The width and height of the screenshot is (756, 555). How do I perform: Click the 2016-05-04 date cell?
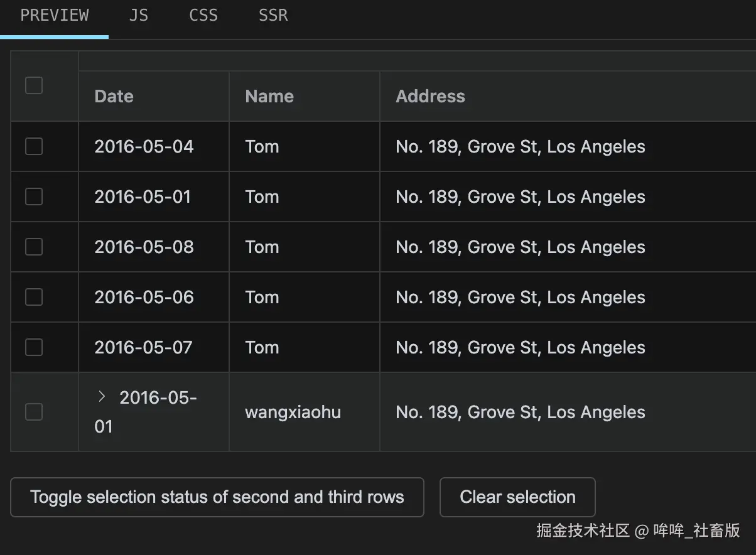coord(144,146)
